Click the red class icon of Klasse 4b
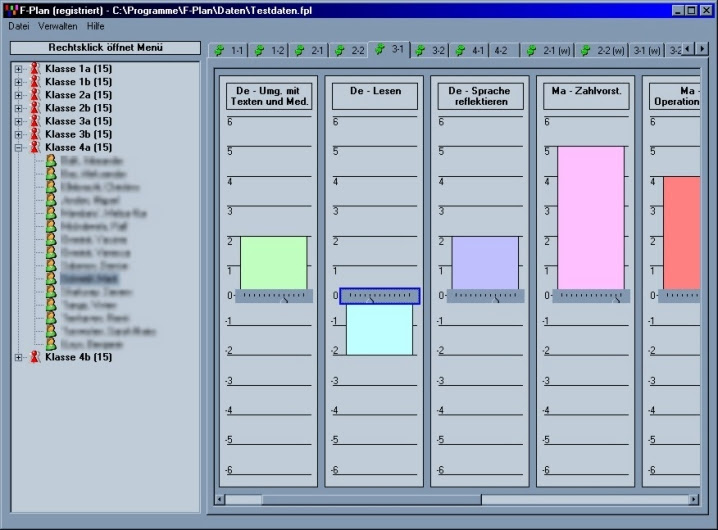 click(35, 357)
